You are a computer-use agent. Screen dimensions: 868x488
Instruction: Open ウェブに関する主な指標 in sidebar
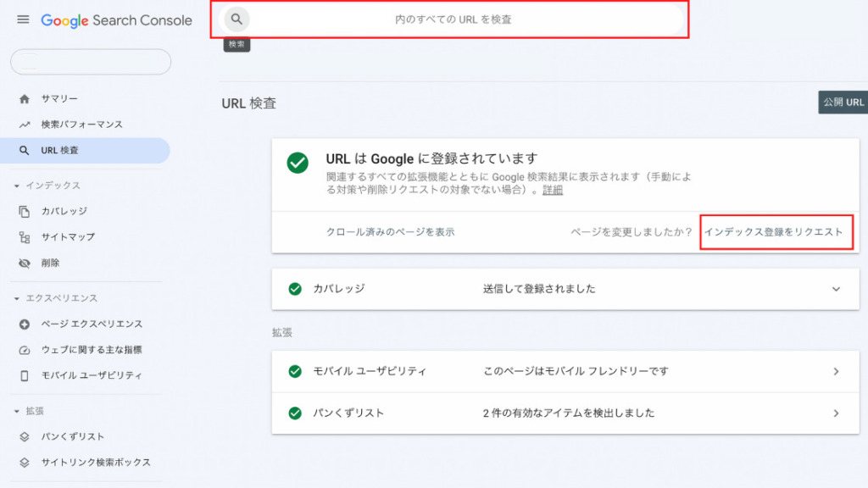[92, 350]
